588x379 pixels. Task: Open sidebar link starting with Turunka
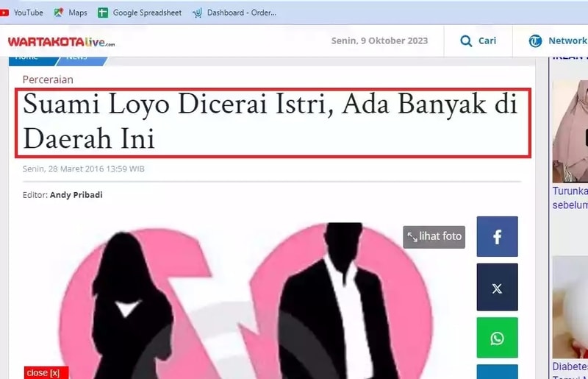(570, 198)
